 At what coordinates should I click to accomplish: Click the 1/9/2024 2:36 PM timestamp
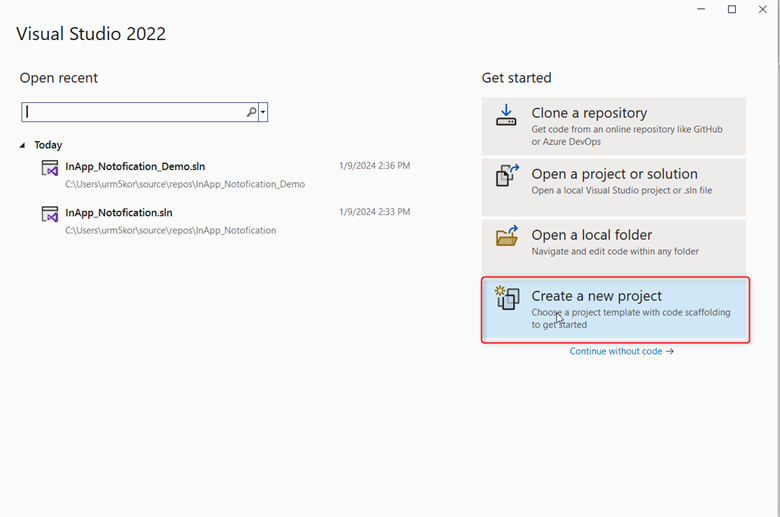(x=375, y=166)
